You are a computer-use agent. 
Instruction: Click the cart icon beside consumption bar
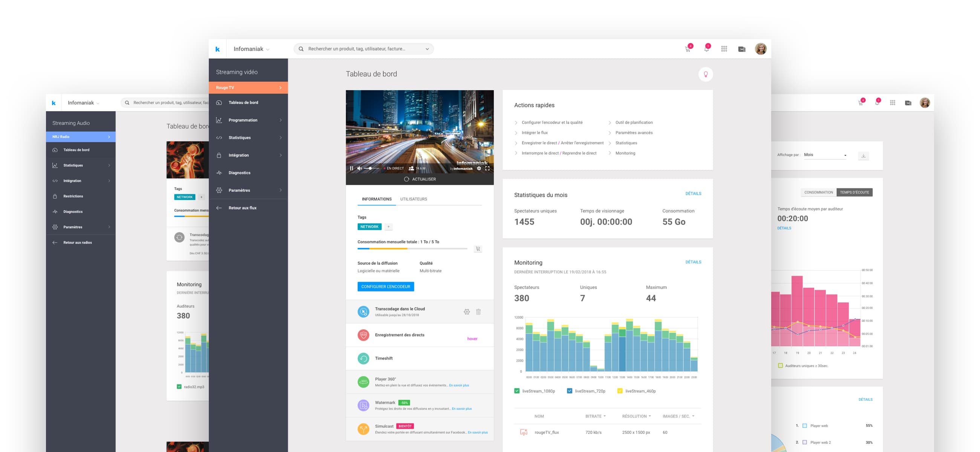tap(478, 249)
